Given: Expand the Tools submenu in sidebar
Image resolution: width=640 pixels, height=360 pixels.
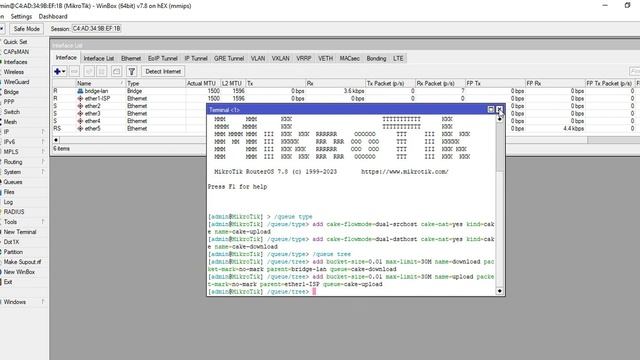Looking at the screenshot, I should coord(43,222).
